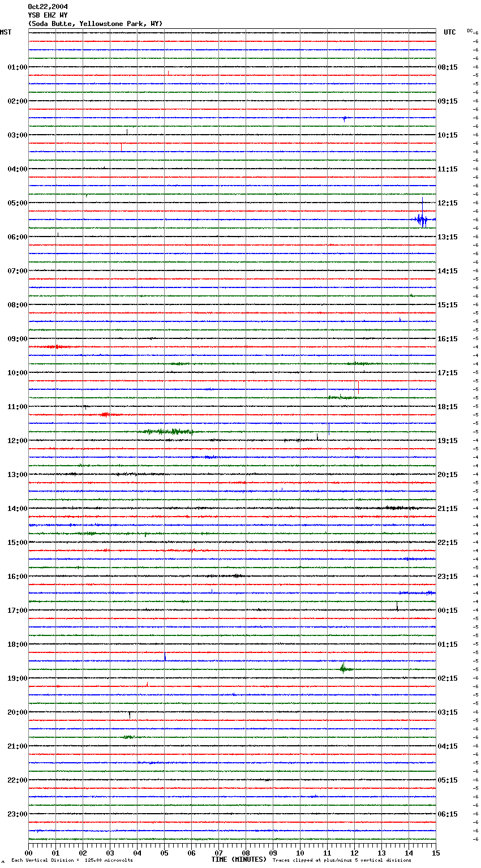Click the "10" minute tick on bottom axis
The width and height of the screenshot is (481, 868).
pyautogui.click(x=300, y=853)
